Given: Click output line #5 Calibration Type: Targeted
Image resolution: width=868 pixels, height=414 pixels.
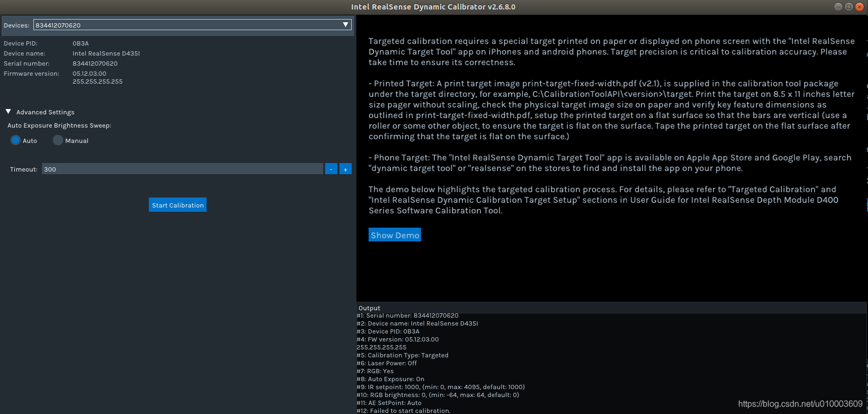Looking at the screenshot, I should tap(402, 355).
